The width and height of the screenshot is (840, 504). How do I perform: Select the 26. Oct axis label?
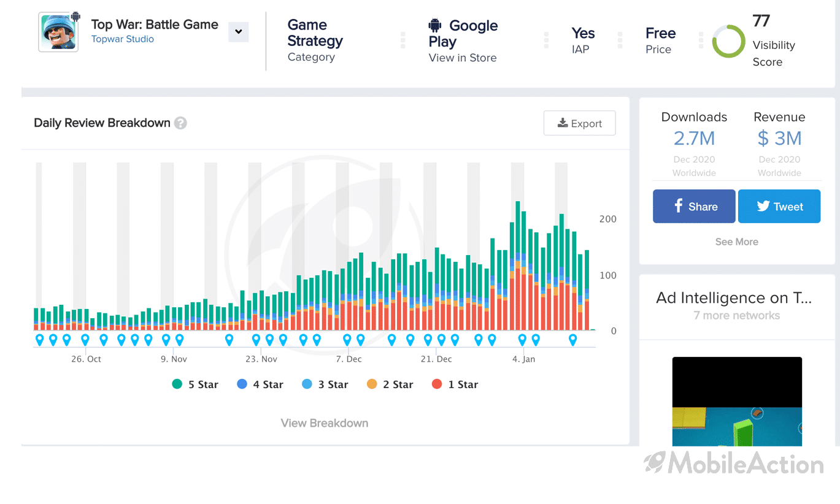pyautogui.click(x=86, y=359)
